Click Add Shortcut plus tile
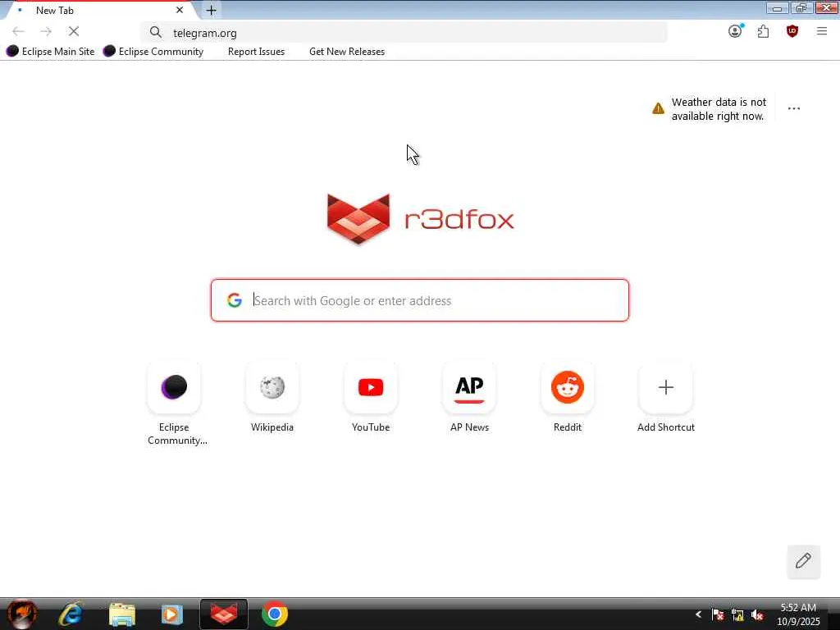 click(666, 387)
